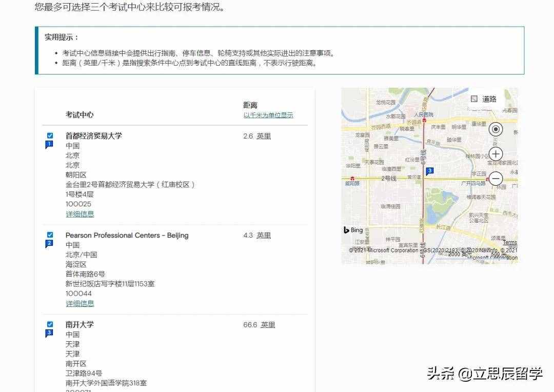The width and height of the screenshot is (554, 392).
Task: Click 南开大学外国语学院318室 line
Action: click(106, 383)
